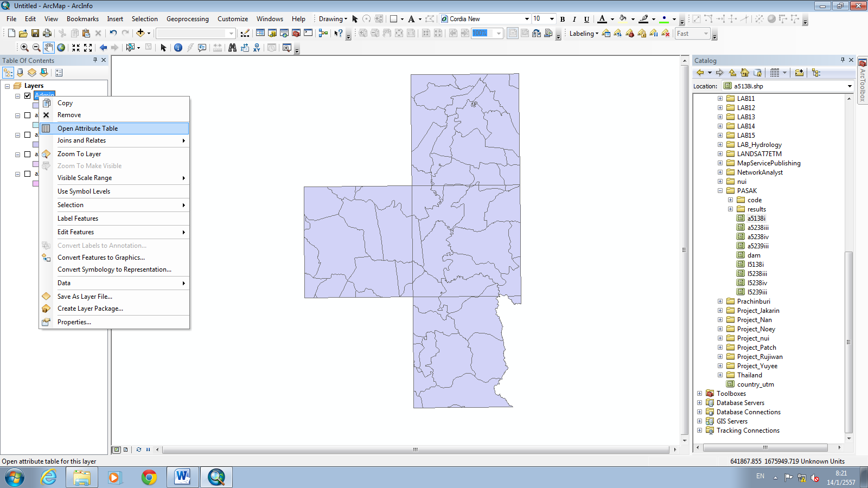Open the Python window
Image resolution: width=868 pixels, height=488 pixels.
point(308,34)
